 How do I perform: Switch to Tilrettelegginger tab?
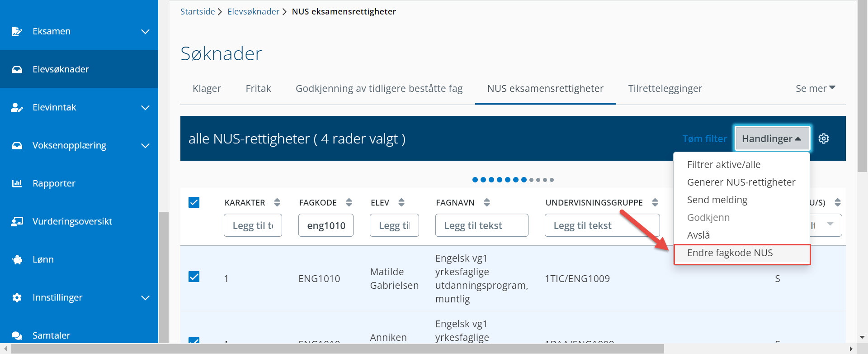[x=665, y=88]
